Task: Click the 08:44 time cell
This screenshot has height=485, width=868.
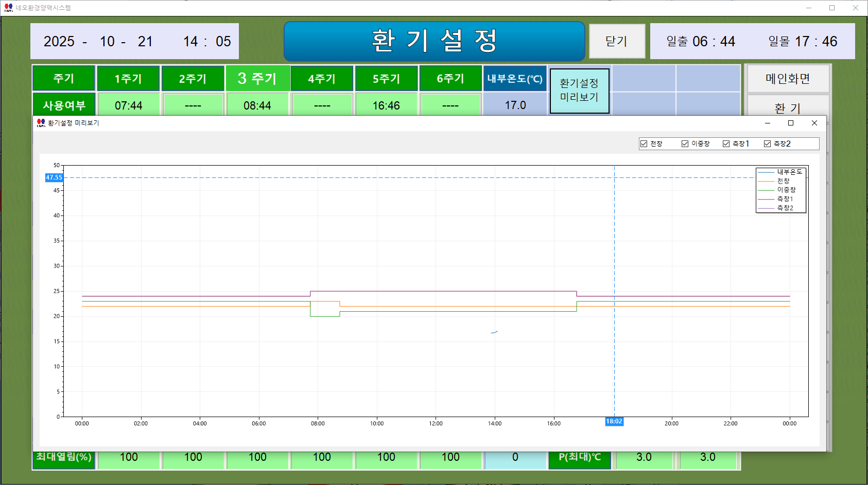Action: pos(257,105)
